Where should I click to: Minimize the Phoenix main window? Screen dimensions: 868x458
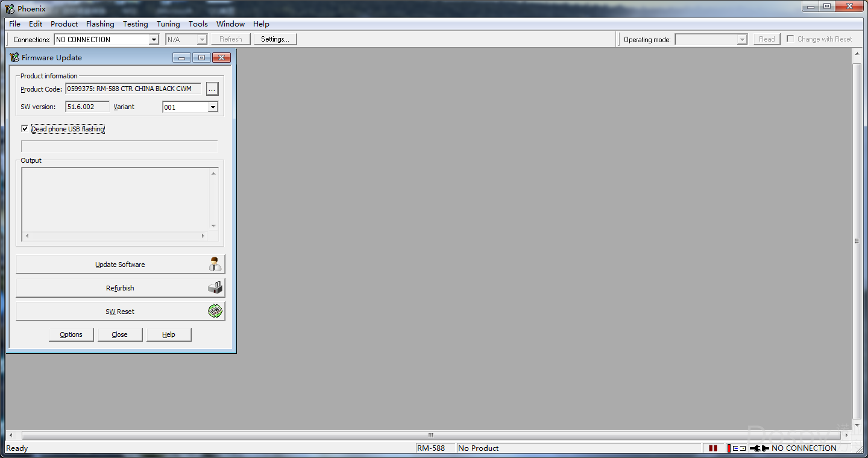point(811,7)
